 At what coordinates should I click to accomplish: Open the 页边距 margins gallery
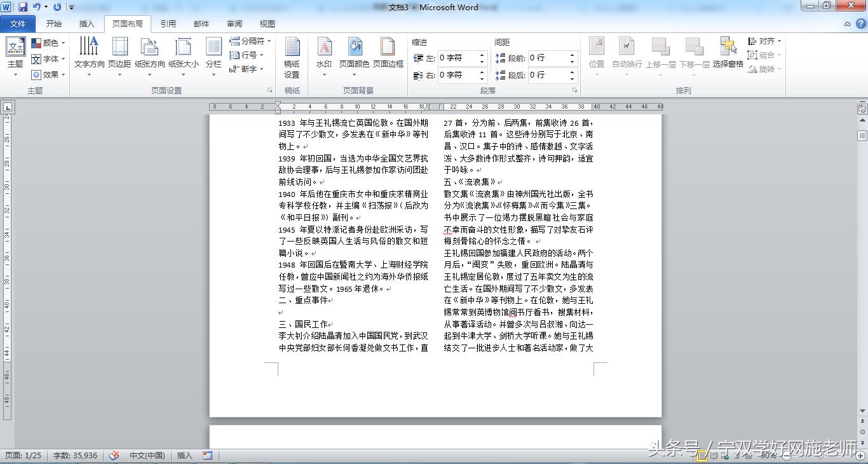click(119, 55)
